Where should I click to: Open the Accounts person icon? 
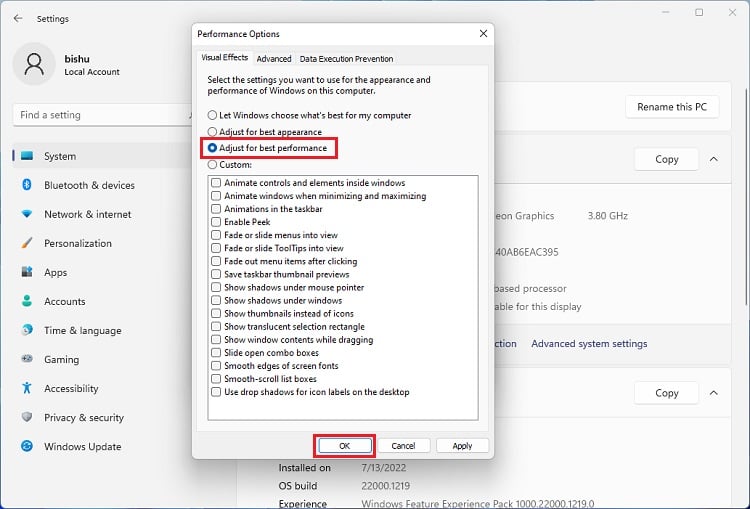coord(27,301)
